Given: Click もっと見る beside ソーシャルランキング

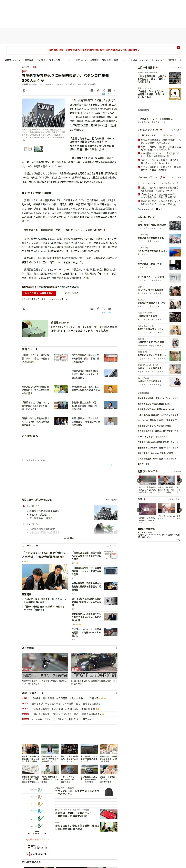Looking at the screenshot, I should click(x=176, y=178).
